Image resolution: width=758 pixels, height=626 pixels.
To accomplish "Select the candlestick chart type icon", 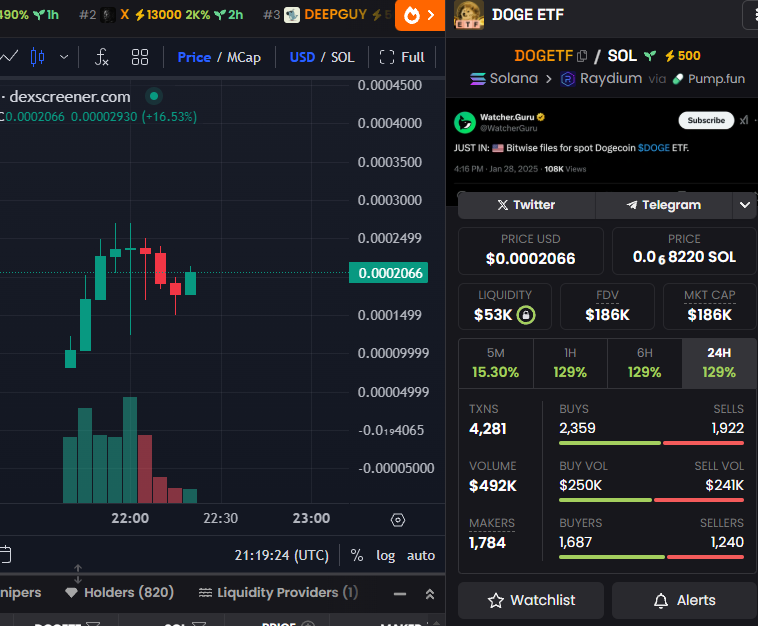I will coord(38,57).
